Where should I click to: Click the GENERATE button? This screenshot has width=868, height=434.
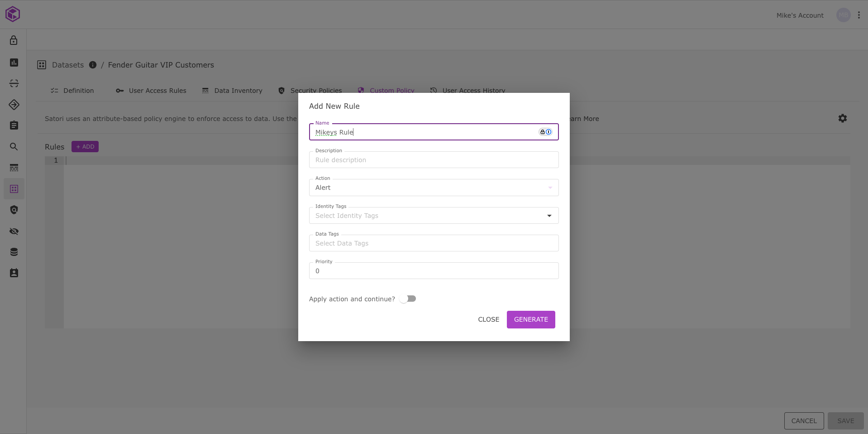531,319
